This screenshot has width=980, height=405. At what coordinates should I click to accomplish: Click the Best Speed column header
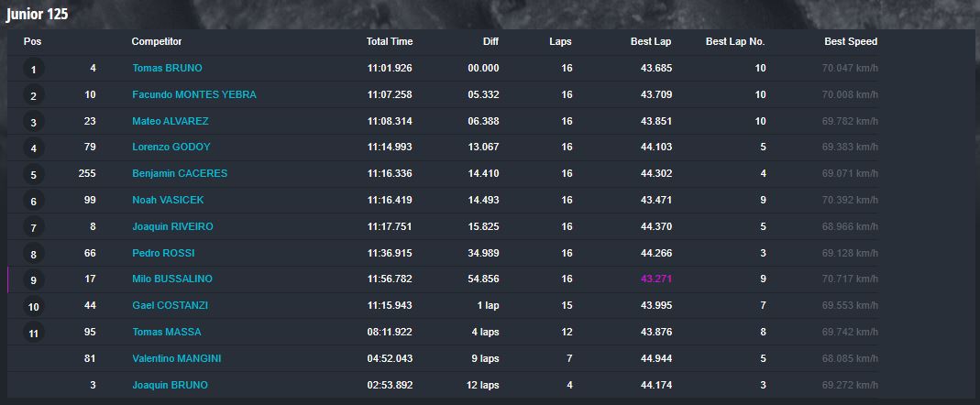[x=851, y=42]
